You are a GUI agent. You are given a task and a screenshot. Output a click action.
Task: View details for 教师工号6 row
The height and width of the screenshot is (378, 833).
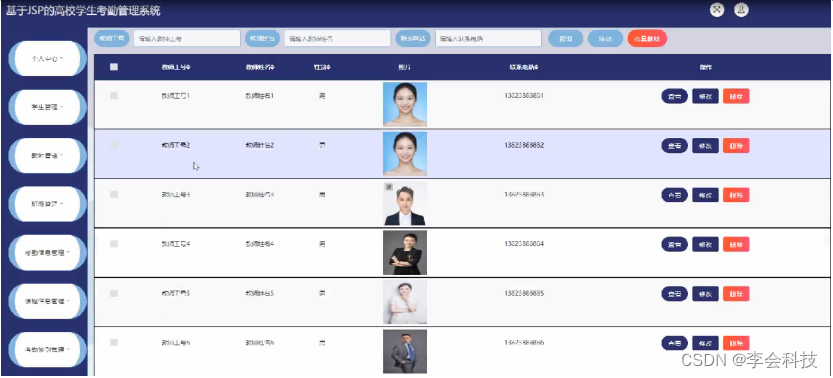click(675, 343)
